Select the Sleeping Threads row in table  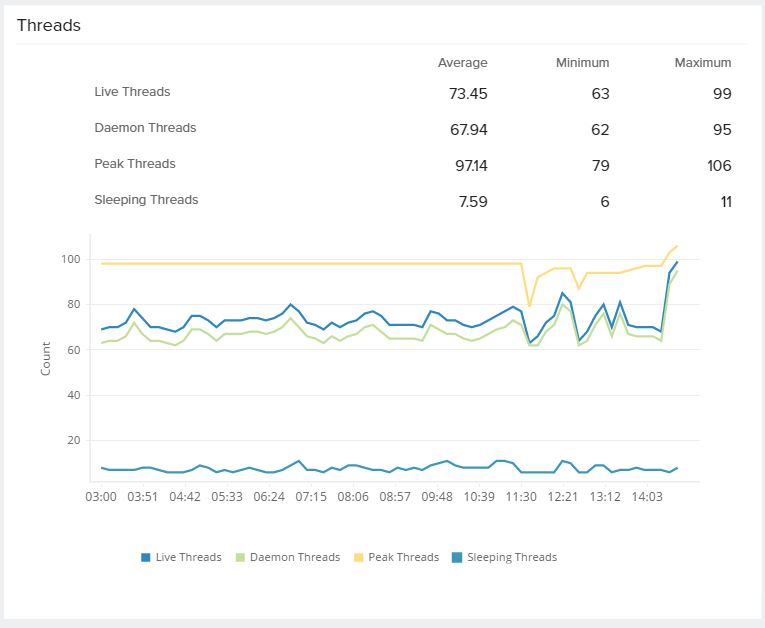point(146,200)
